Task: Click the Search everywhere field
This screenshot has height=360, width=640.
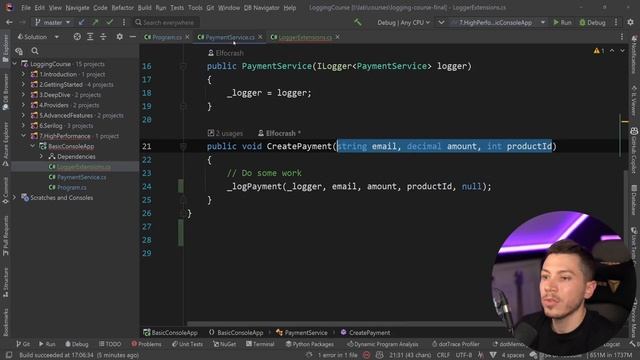Action: tap(167, 22)
